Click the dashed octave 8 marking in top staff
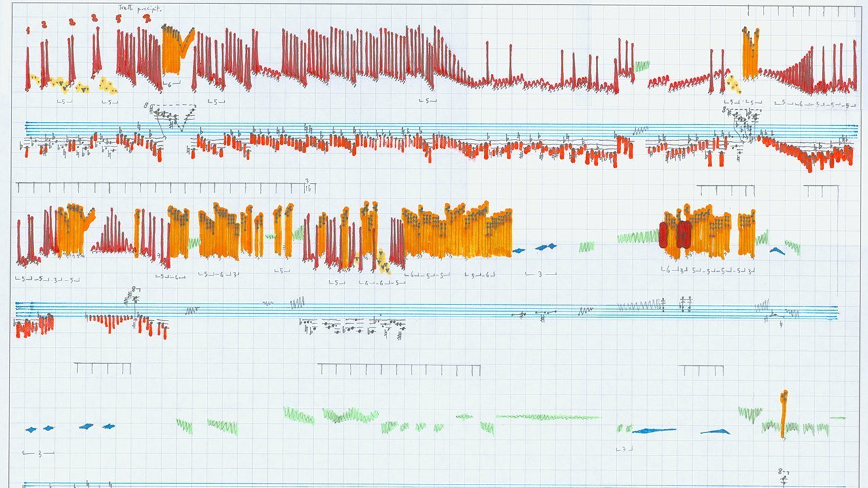This screenshot has height=488, width=868. [x=170, y=106]
